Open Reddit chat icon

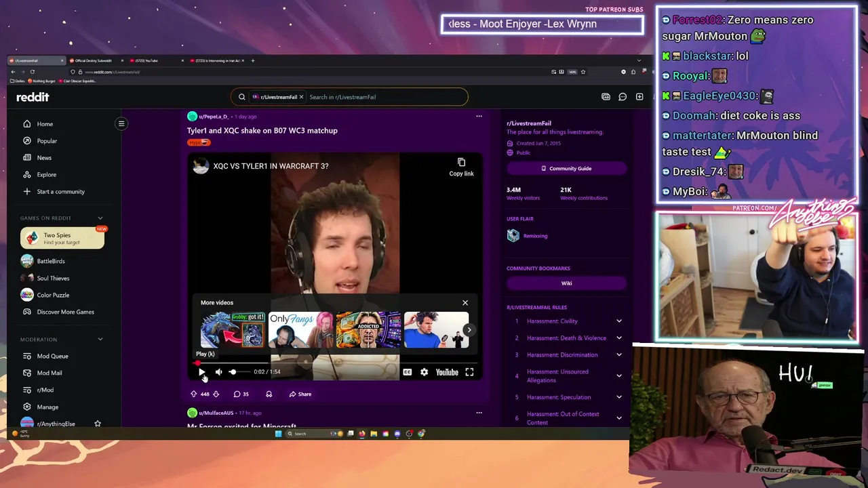[623, 97]
